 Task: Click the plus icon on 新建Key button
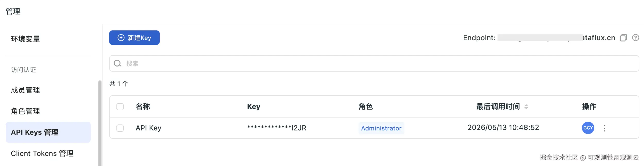[x=121, y=38]
